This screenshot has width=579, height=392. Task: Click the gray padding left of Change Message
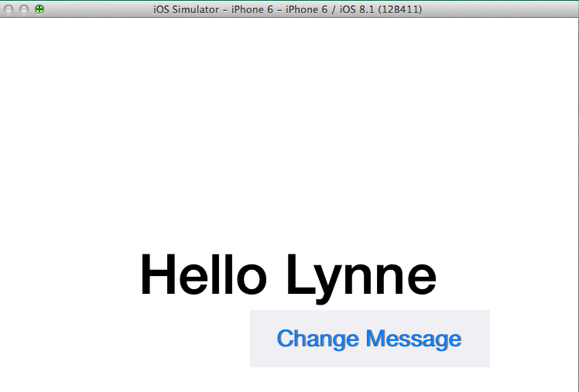(262, 339)
